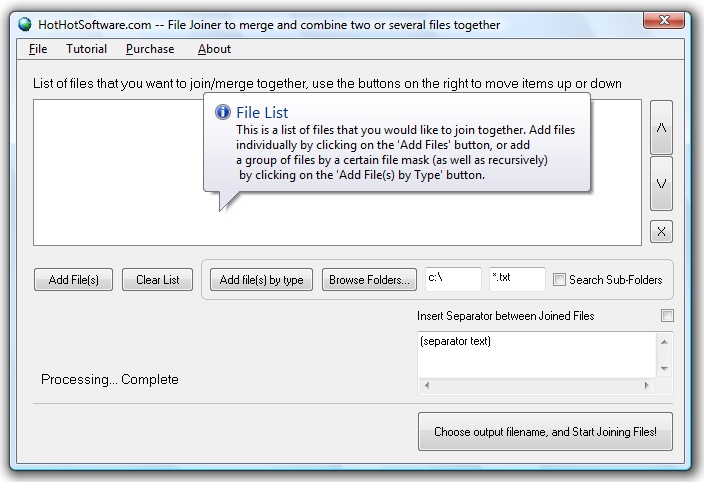Remove selected file with the X button
Screen dimensions: 704x482
(x=661, y=232)
